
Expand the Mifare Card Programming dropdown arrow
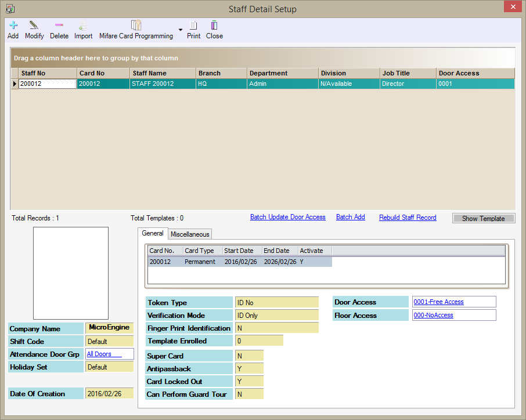[180, 30]
